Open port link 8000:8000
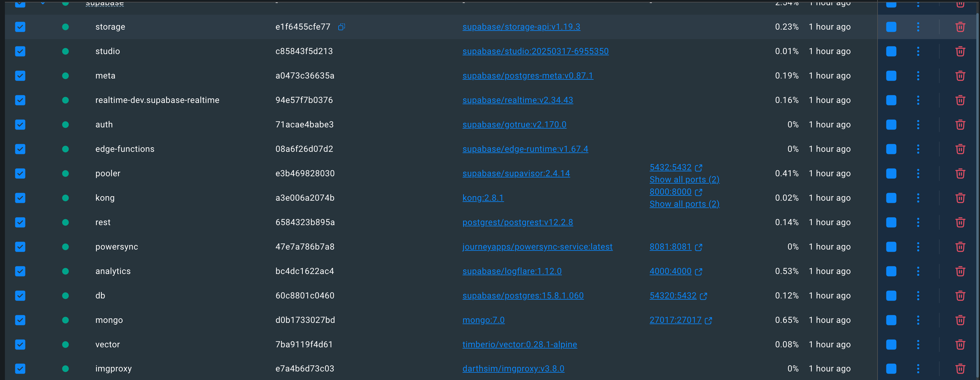 click(x=670, y=192)
